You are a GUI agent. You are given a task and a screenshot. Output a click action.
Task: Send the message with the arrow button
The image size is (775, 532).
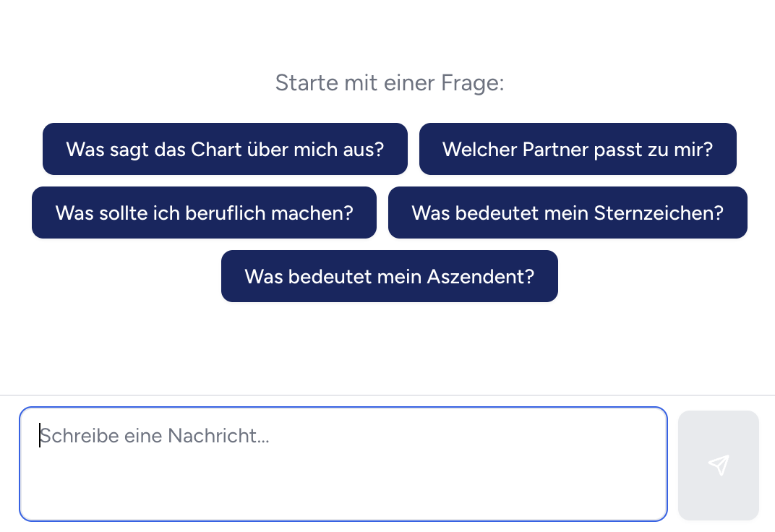(x=718, y=465)
